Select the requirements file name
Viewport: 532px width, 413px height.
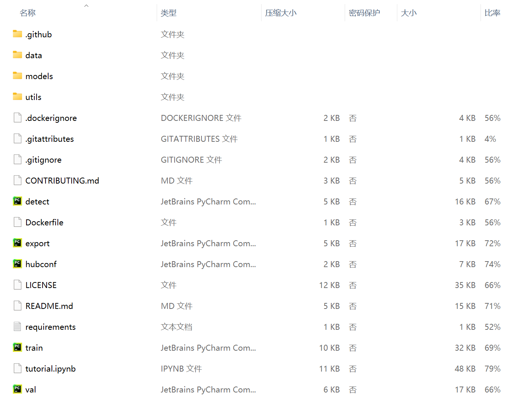point(50,327)
